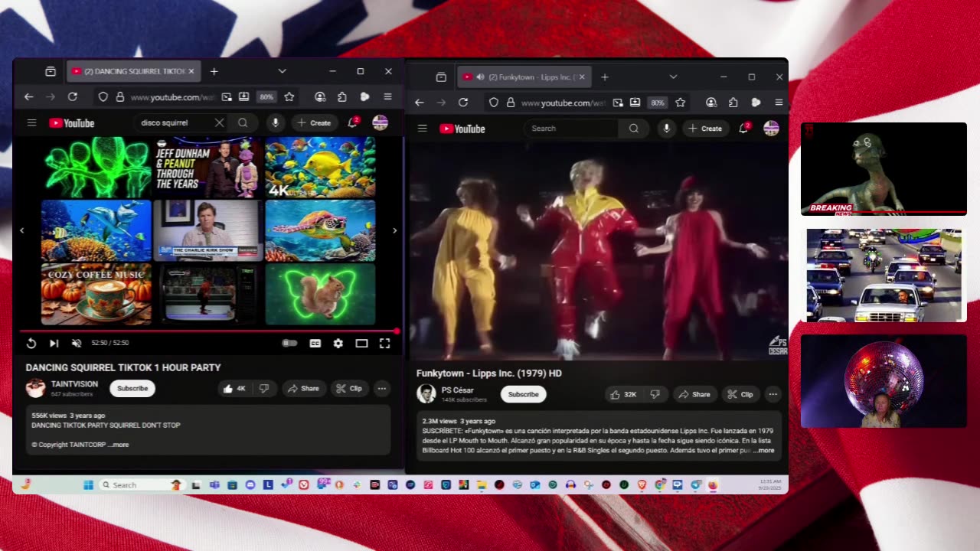Open notifications bell in Funkytown window

point(744,129)
